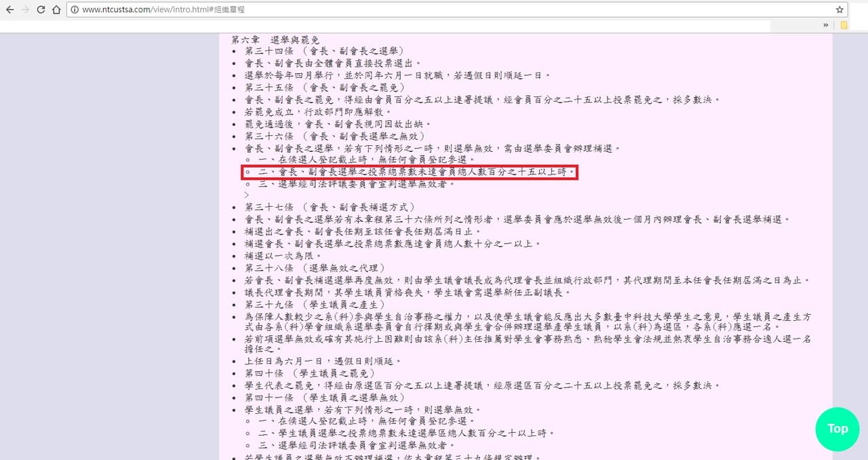Click the browser forward arrow
Image resolution: width=868 pixels, height=460 pixels.
coord(26,9)
